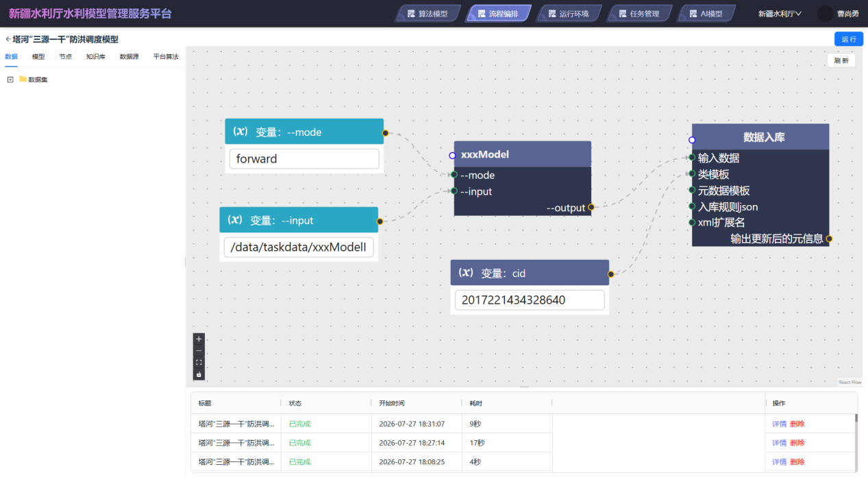Select the 平台算法 side panel tab

(x=166, y=57)
